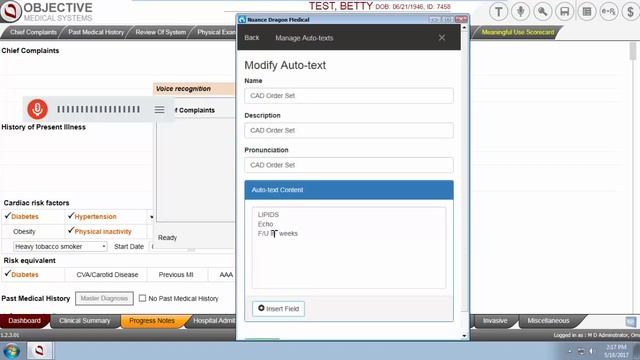Click the volume speaker tray icon
The image size is (640, 360).
tap(591, 351)
